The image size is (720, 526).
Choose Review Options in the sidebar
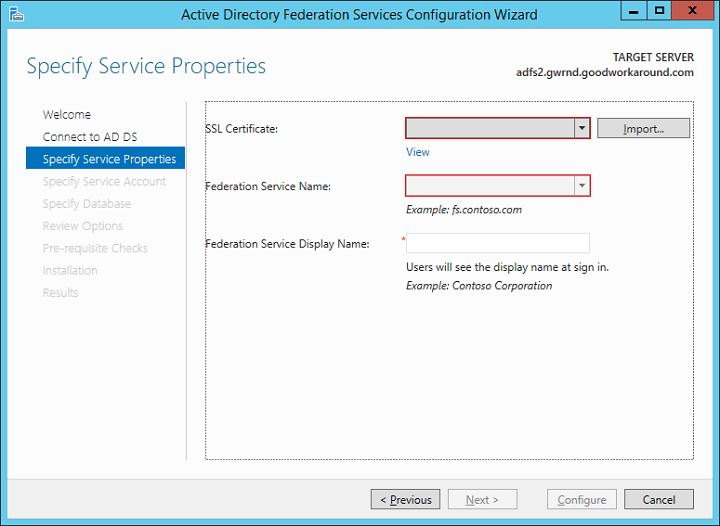[83, 226]
